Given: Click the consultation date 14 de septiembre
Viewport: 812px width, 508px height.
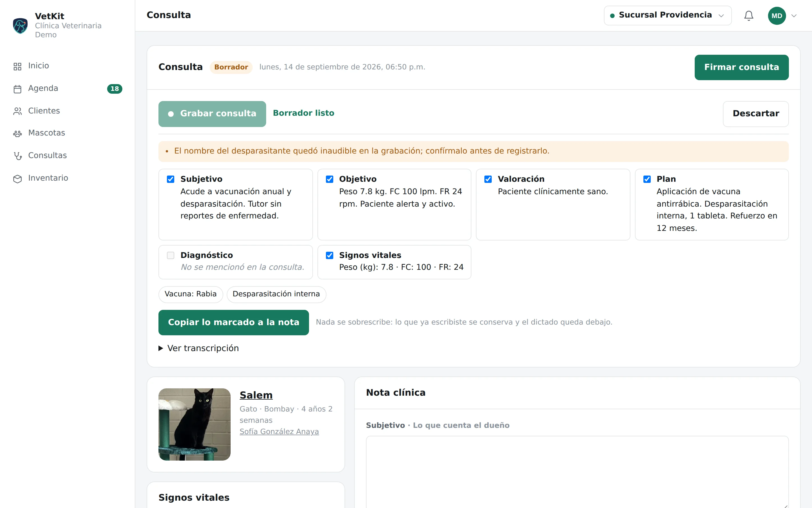Looking at the screenshot, I should click(342, 67).
